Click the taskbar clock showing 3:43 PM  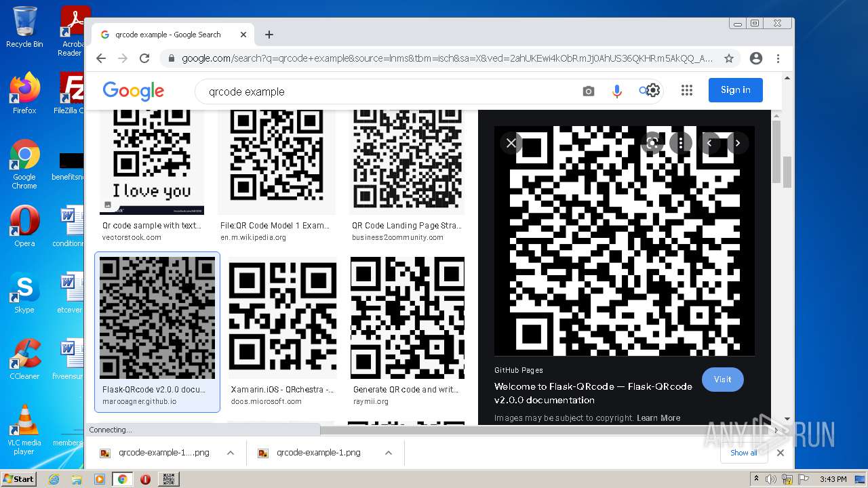(833, 479)
